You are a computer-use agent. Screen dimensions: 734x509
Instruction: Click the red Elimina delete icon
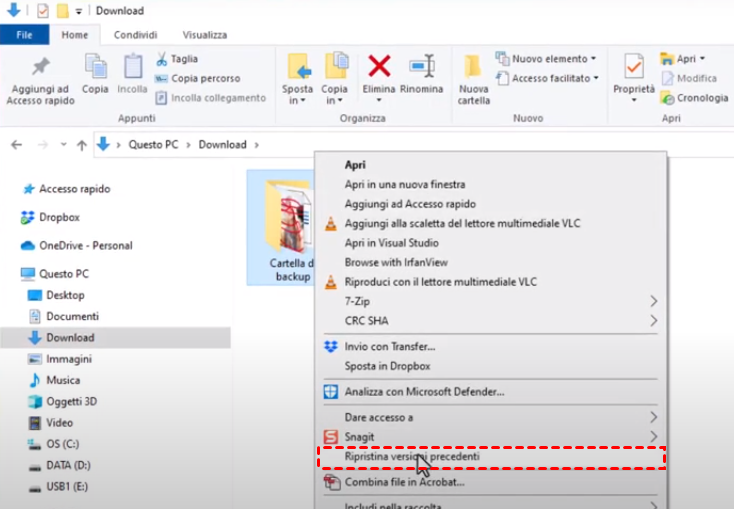[379, 67]
